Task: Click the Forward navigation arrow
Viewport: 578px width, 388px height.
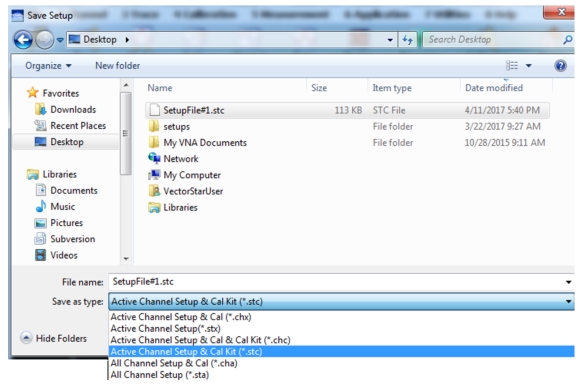Action: [45, 39]
